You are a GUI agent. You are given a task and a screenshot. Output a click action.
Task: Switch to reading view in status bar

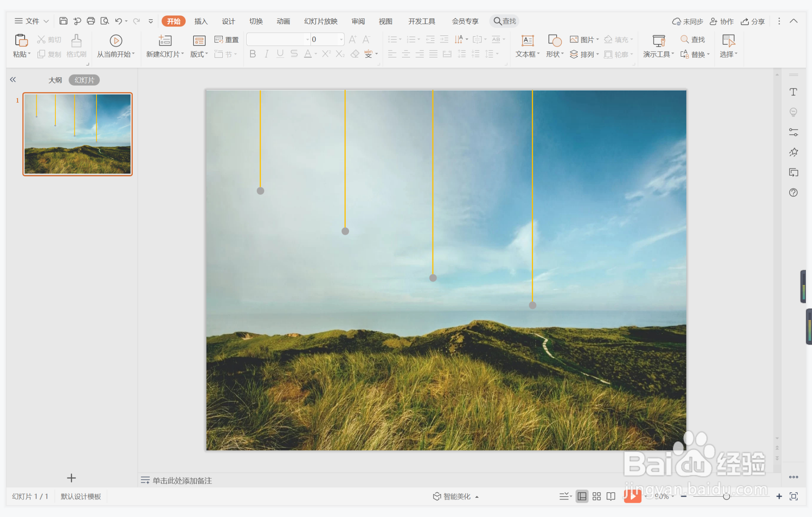(x=611, y=496)
